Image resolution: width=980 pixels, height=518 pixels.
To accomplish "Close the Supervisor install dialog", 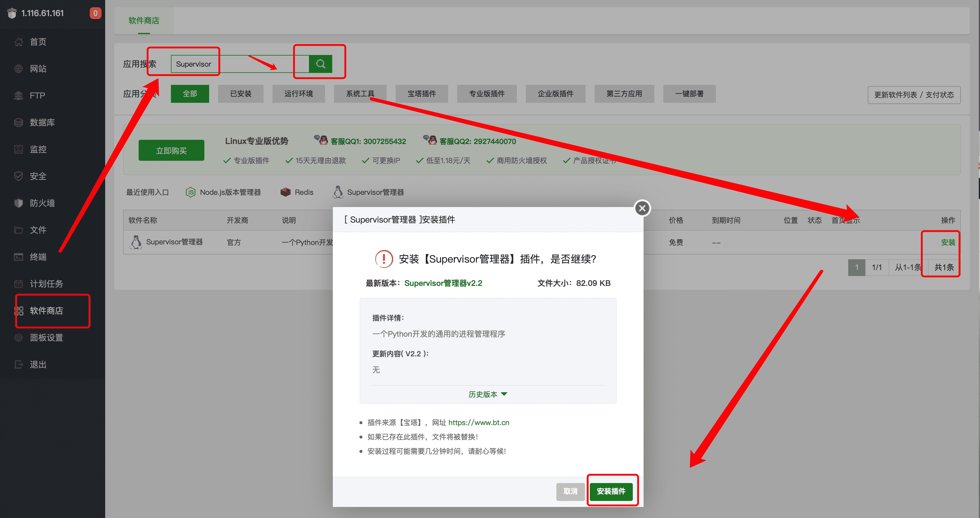I will click(642, 208).
